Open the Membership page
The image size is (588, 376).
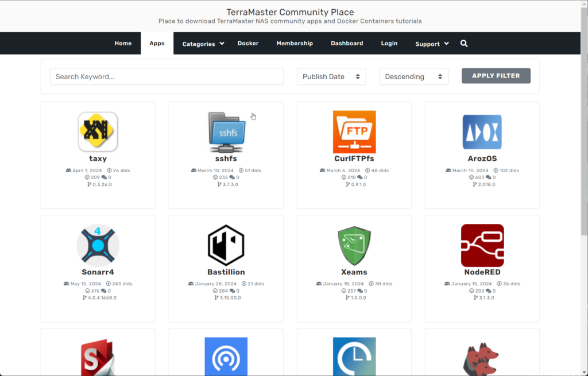(295, 43)
